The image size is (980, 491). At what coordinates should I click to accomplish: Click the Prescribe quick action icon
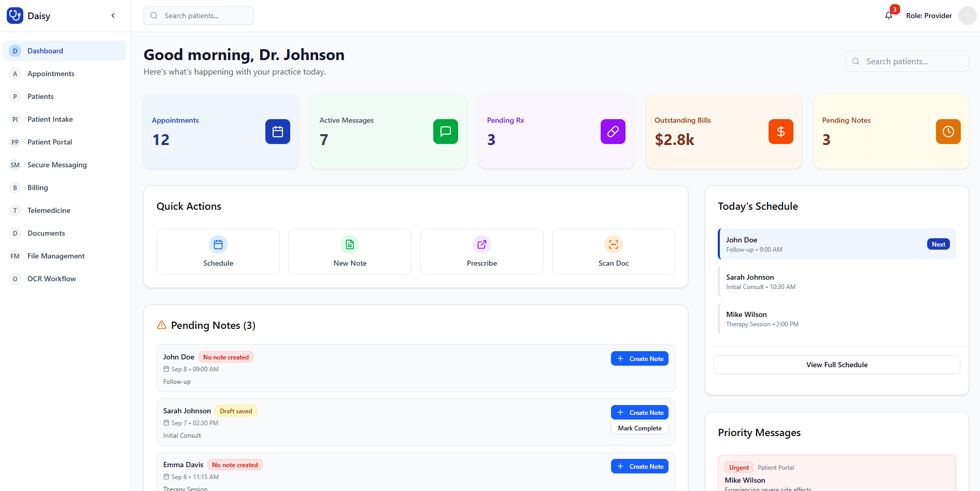(x=481, y=244)
